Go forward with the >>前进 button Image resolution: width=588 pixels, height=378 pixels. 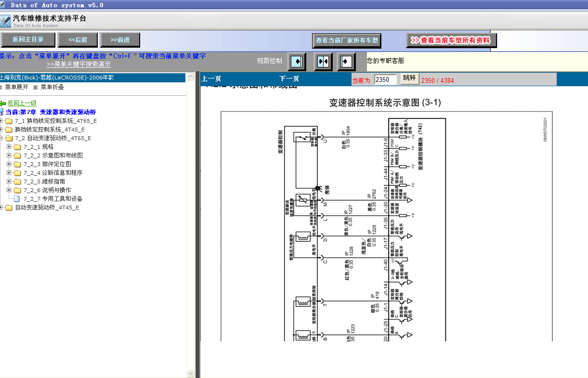click(120, 40)
